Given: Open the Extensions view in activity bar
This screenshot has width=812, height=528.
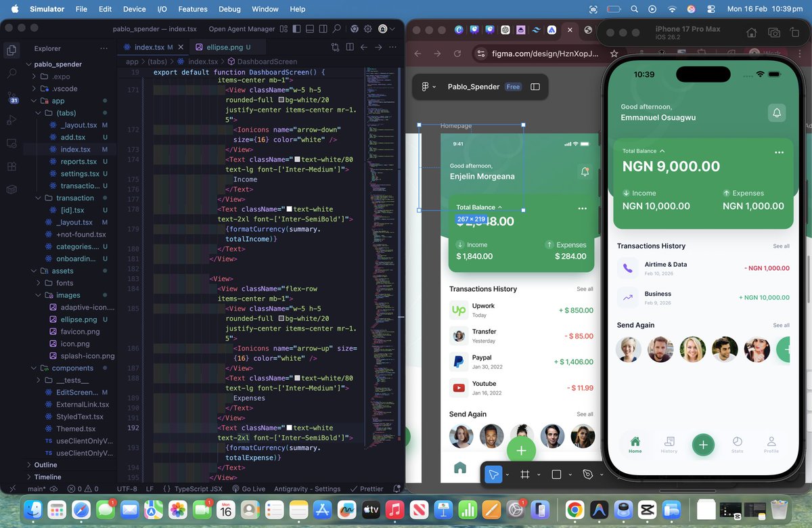Looking at the screenshot, I should pyautogui.click(x=12, y=167).
